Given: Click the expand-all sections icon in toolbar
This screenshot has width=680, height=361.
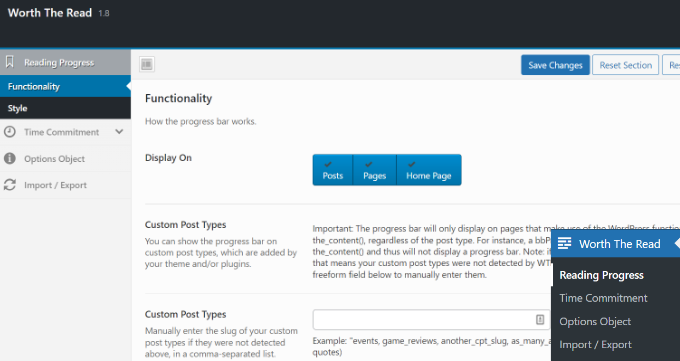Looking at the screenshot, I should tap(147, 64).
